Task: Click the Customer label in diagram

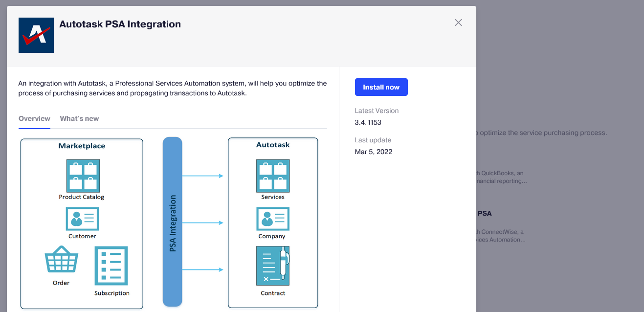Action: coord(82,236)
